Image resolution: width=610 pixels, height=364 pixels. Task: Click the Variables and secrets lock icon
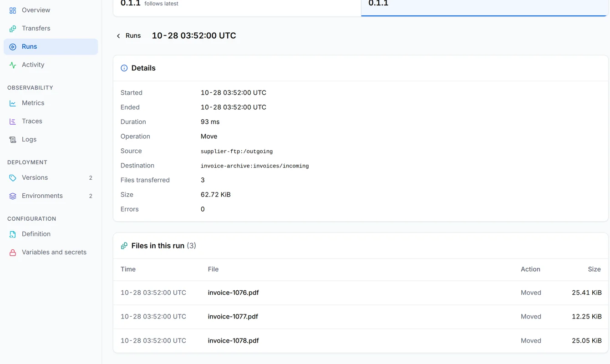click(x=13, y=252)
